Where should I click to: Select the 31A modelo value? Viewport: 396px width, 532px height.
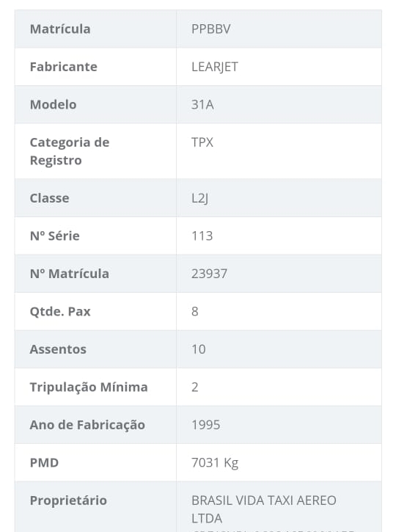[x=202, y=104]
